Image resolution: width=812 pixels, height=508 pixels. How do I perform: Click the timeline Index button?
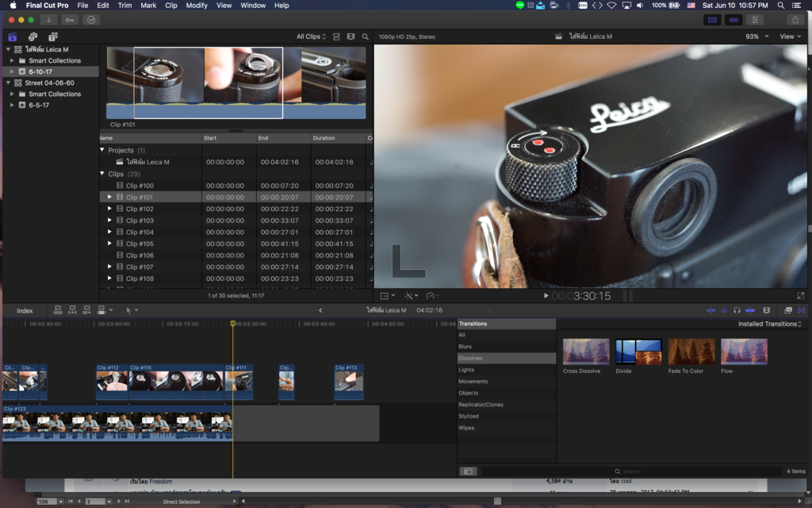(x=25, y=310)
